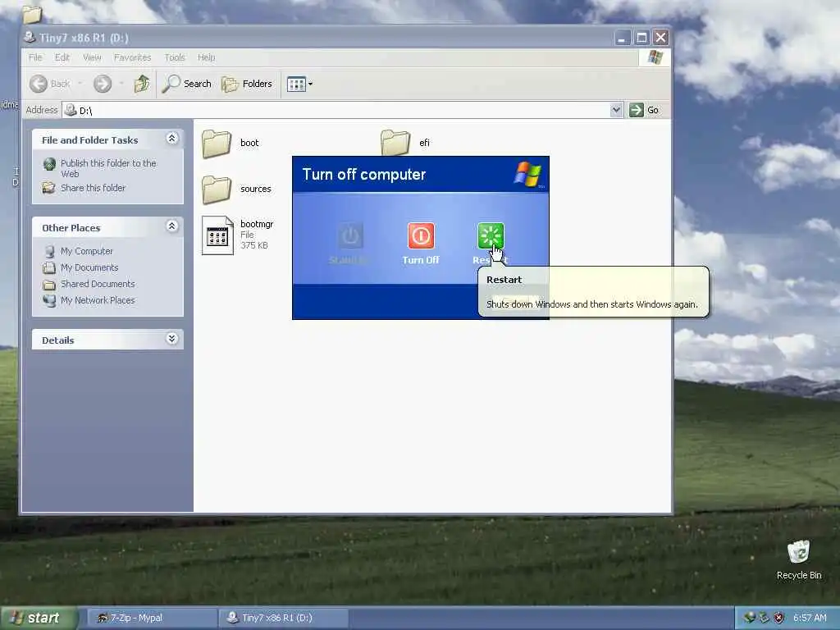Click the Turn Off label text
The width and height of the screenshot is (840, 630).
point(421,260)
